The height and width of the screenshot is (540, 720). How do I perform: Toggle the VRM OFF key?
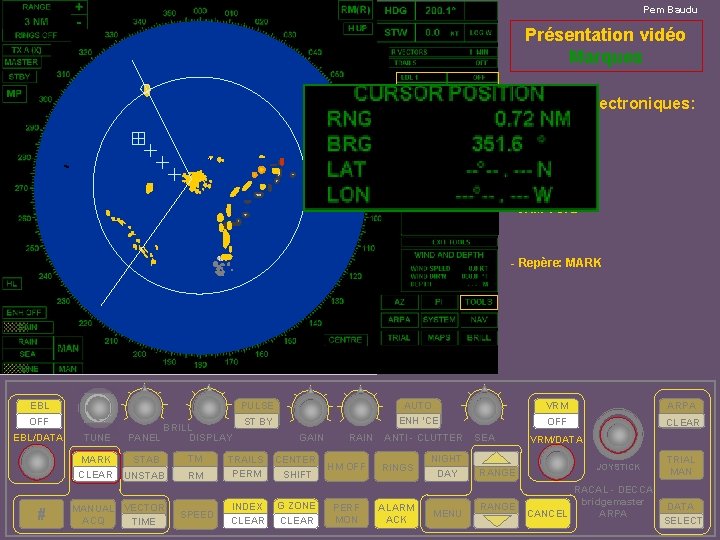(557, 413)
